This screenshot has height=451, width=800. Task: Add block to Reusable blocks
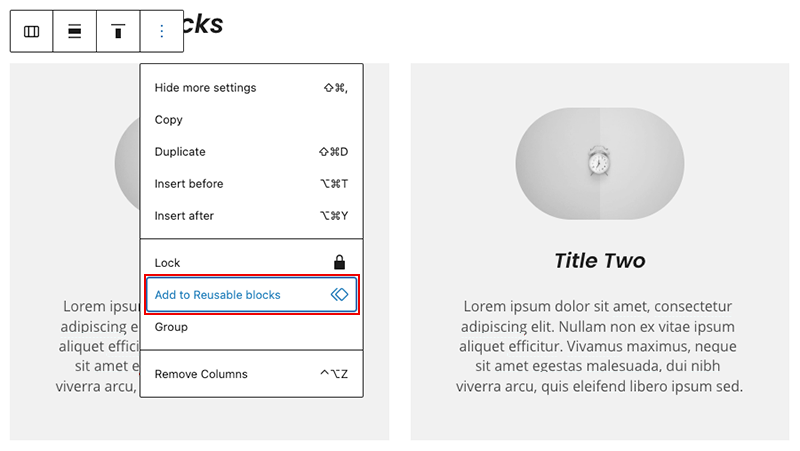tap(252, 294)
